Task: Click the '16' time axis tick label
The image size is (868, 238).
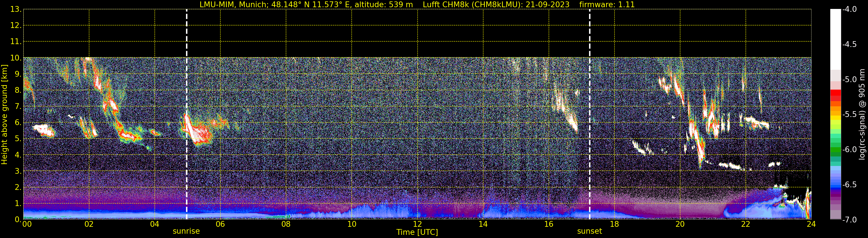Action: (x=549, y=224)
